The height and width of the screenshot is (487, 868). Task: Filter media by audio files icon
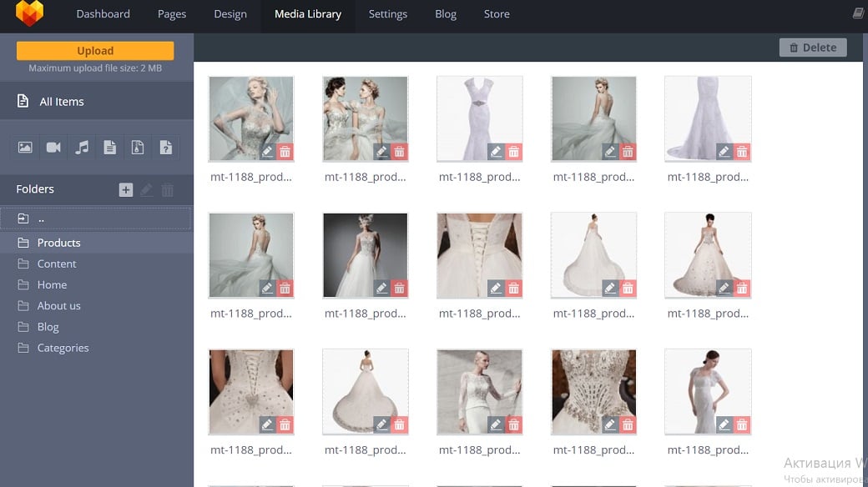click(x=82, y=148)
